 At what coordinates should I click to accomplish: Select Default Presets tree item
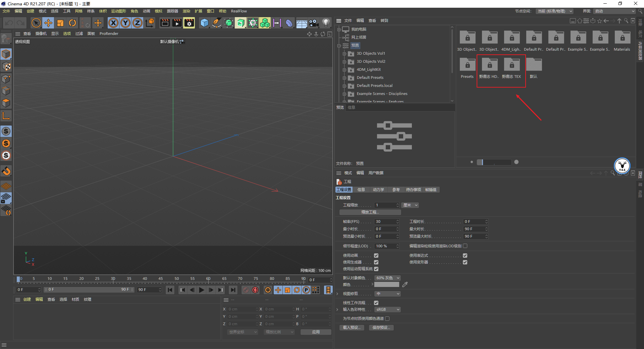(370, 78)
